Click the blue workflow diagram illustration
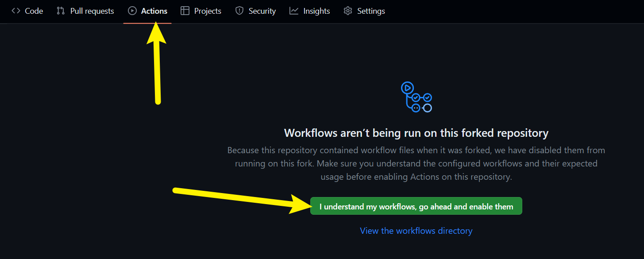 (416, 97)
